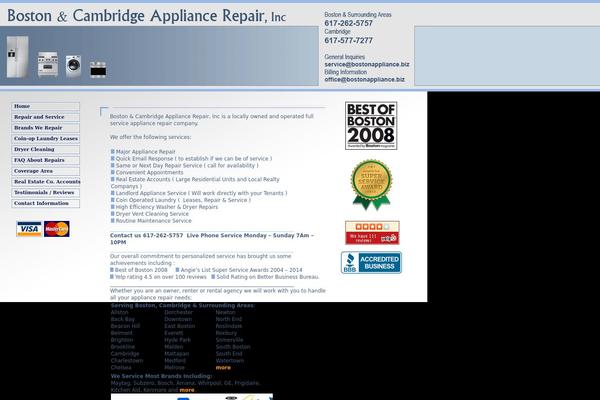This screenshot has height=400, width=600.
Task: Click 'Brookline' in the service areas list
Action: click(x=122, y=347)
